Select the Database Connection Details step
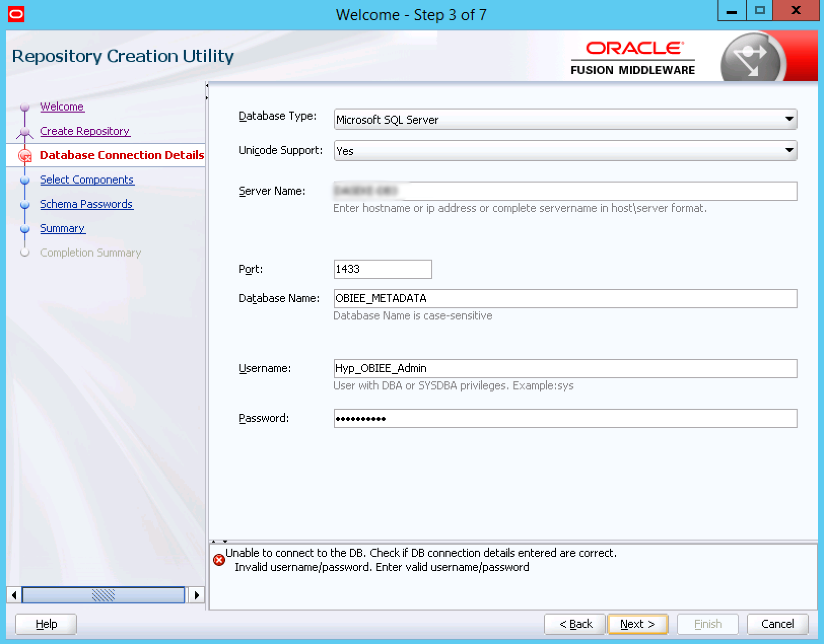The width and height of the screenshot is (824, 644). 122,155
